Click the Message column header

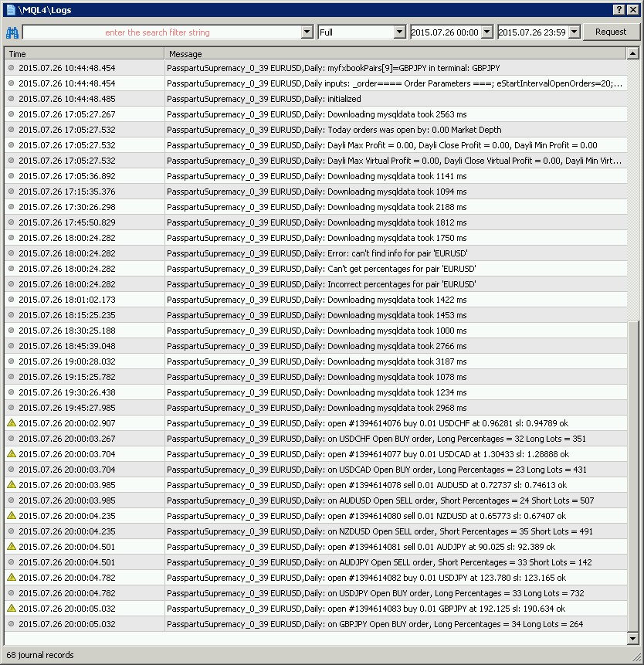(395, 54)
